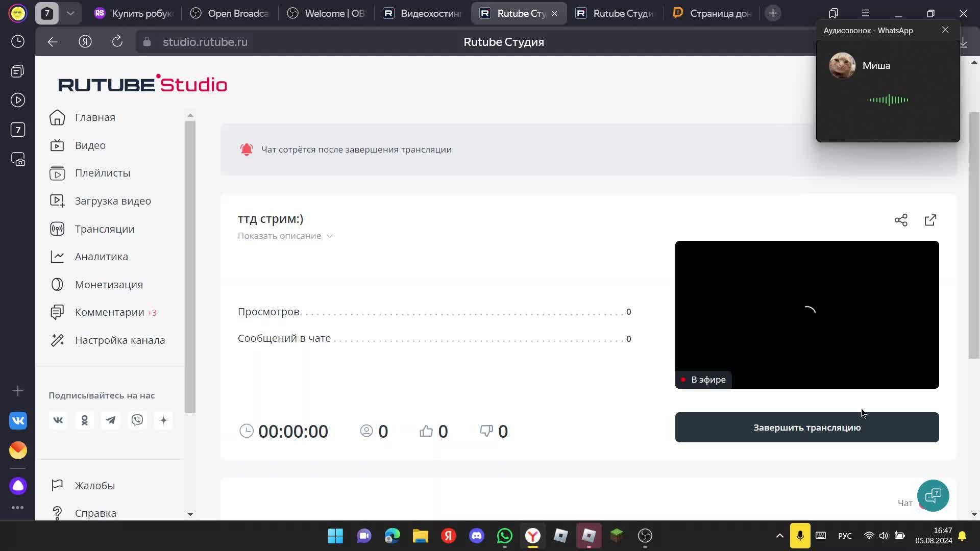Click the Завершить трансляцию button
The height and width of the screenshot is (551, 980).
tap(806, 427)
